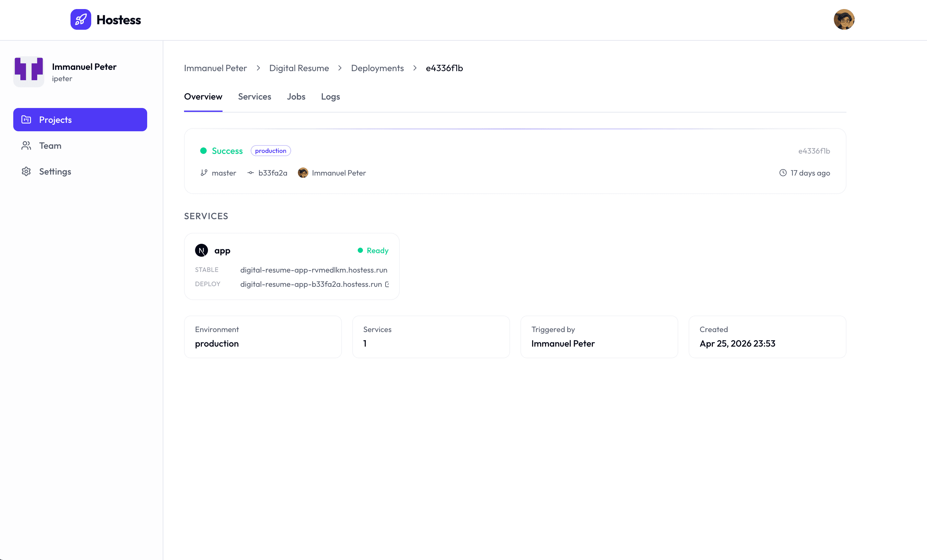
Task: Click the Environment production value
Action: (x=217, y=343)
